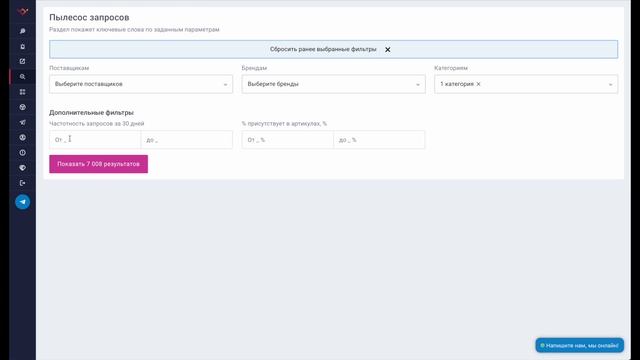This screenshot has height=360, width=640.
Task: Click the page subtitle about ключевые слова
Action: pos(134,29)
